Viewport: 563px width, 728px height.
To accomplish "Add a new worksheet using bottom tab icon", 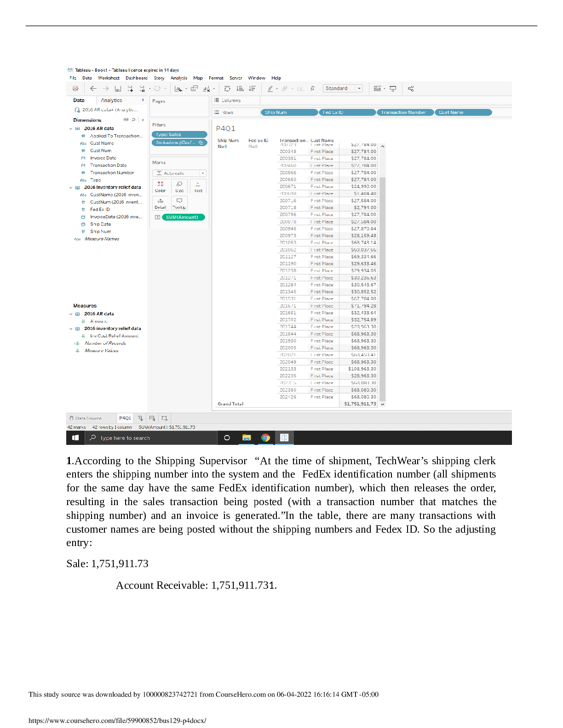I will point(140,418).
